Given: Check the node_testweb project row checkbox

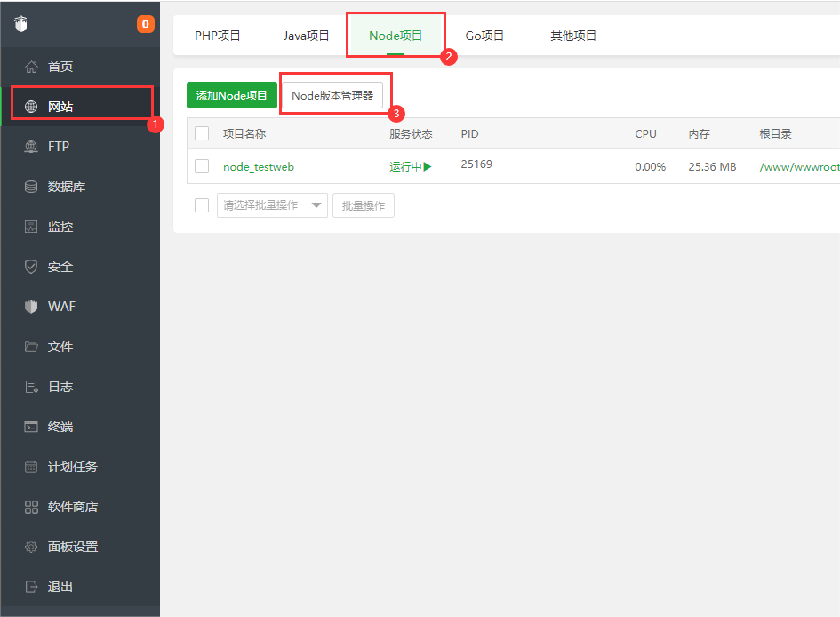Looking at the screenshot, I should 202,166.
